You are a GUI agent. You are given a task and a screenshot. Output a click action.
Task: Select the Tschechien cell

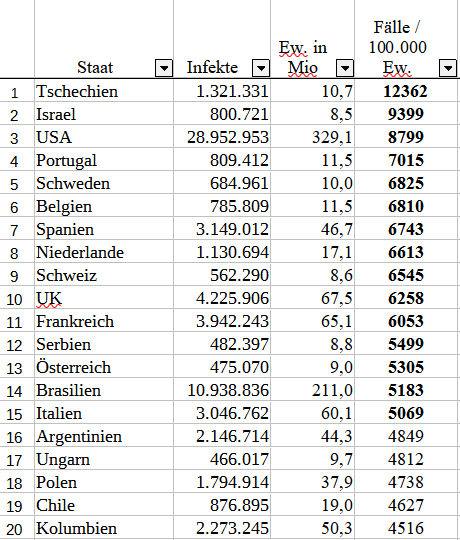tap(104, 91)
